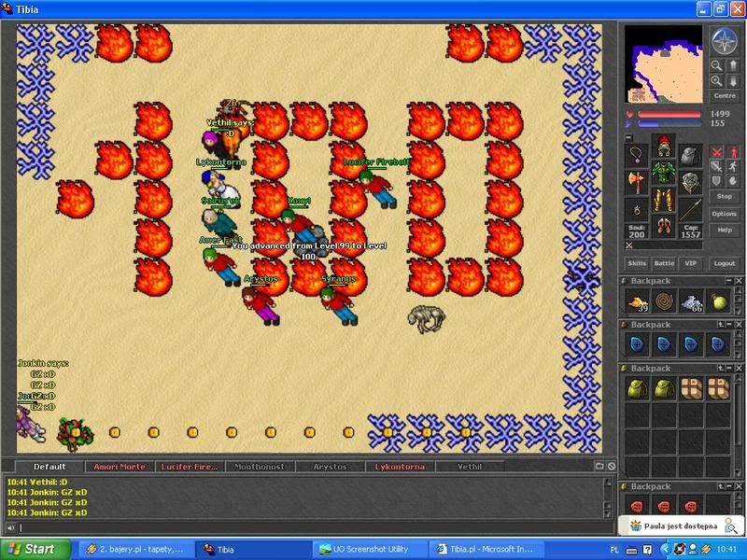Go up one container from parcels backpack
The height and width of the screenshot is (560, 747).
(x=721, y=368)
